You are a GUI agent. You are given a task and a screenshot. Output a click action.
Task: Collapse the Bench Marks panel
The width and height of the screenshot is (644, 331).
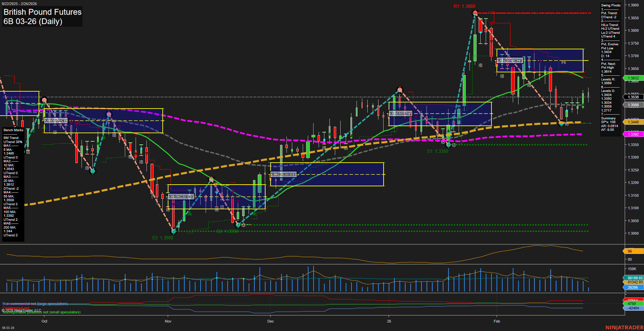[x=13, y=130]
